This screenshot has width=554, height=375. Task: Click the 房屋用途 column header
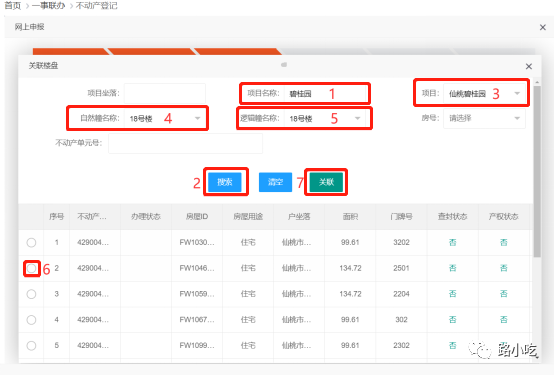(248, 216)
